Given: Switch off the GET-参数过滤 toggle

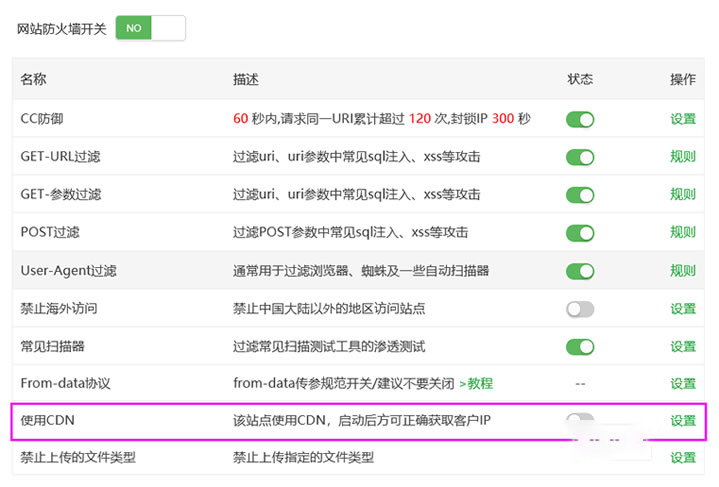Looking at the screenshot, I should coord(580,195).
